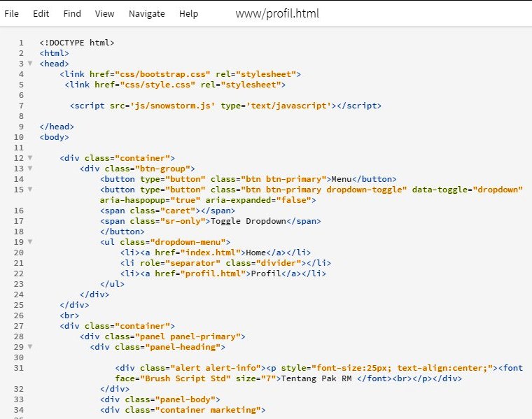Click line number 20 in the gutter

[x=19, y=253]
